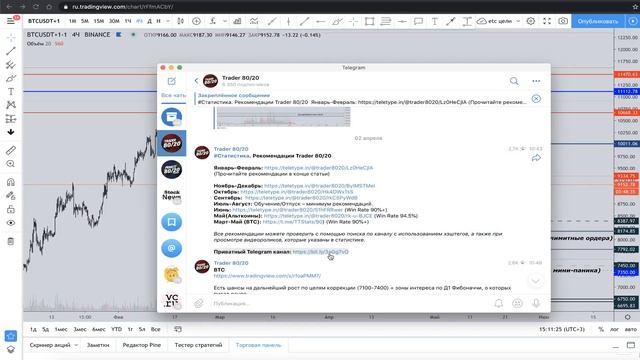Open candle chart style selector
This screenshot has width=640, height=360.
180,21
